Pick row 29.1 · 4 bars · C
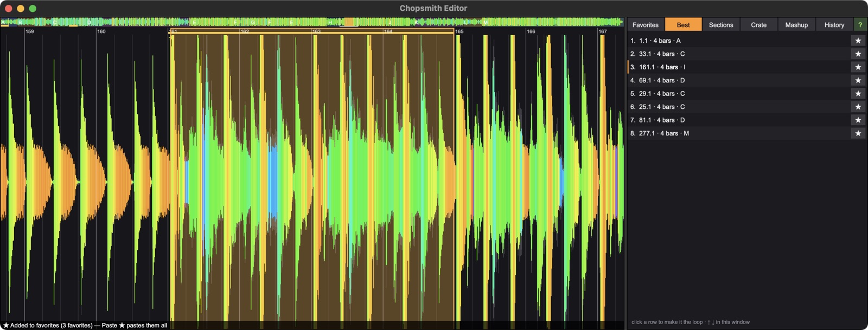This screenshot has height=330, width=868. (x=739, y=94)
